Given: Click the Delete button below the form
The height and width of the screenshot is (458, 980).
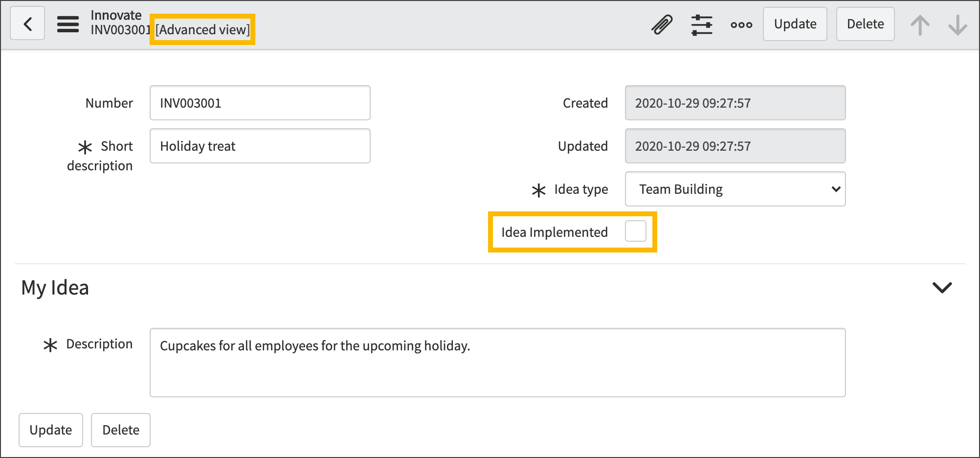Looking at the screenshot, I should point(120,430).
